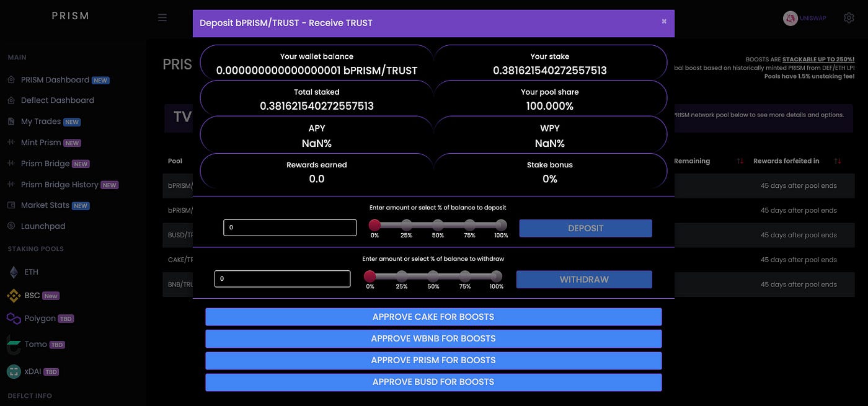The image size is (868, 406).
Task: Close the deposit dialog with the X
Action: [664, 21]
